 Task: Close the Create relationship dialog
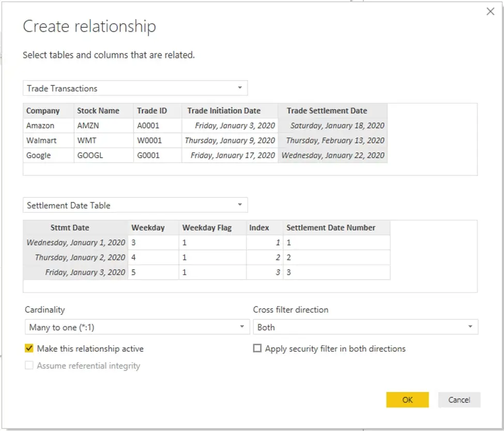pos(490,11)
